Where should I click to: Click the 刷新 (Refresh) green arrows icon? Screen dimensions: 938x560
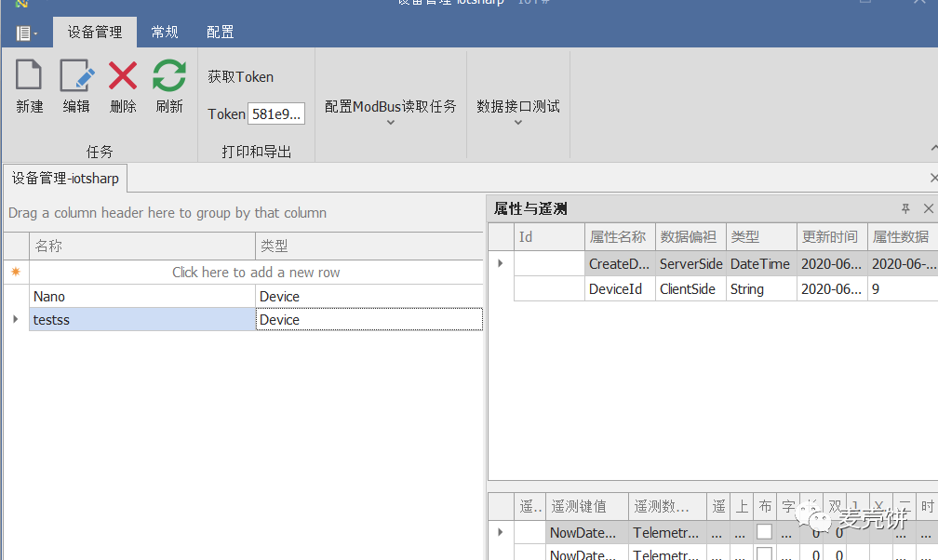(x=169, y=75)
